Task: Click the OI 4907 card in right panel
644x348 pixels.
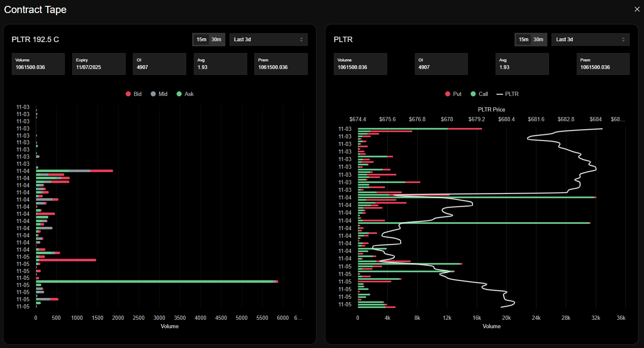Action: pyautogui.click(x=441, y=64)
